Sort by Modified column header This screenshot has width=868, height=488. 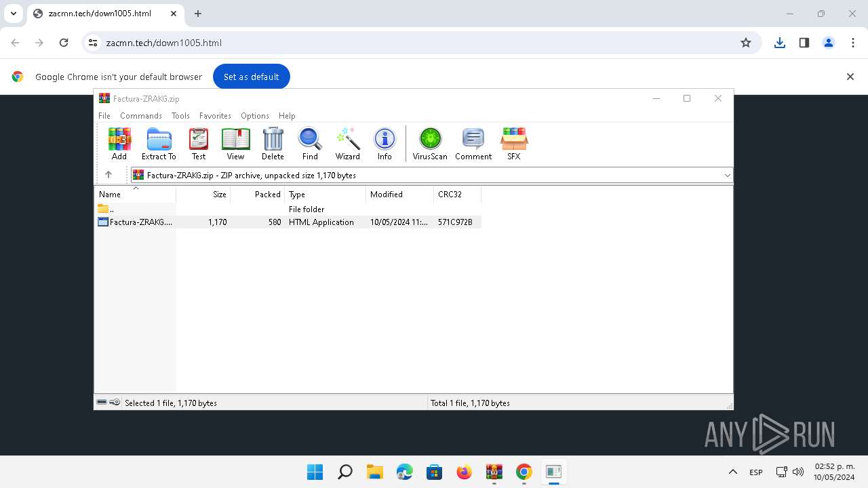click(400, 195)
